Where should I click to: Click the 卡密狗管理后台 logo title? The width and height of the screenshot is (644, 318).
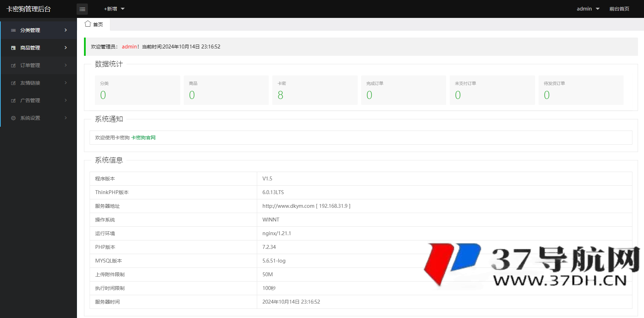29,9
